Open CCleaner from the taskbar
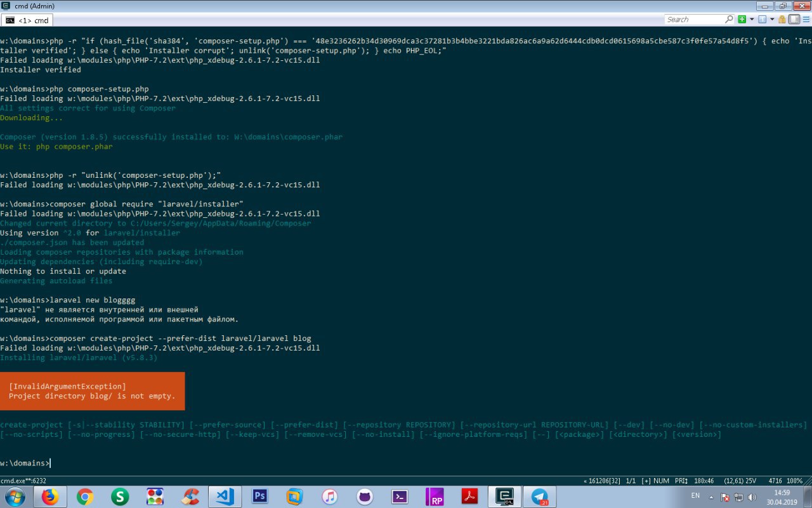The width and height of the screenshot is (812, 508). tap(190, 497)
